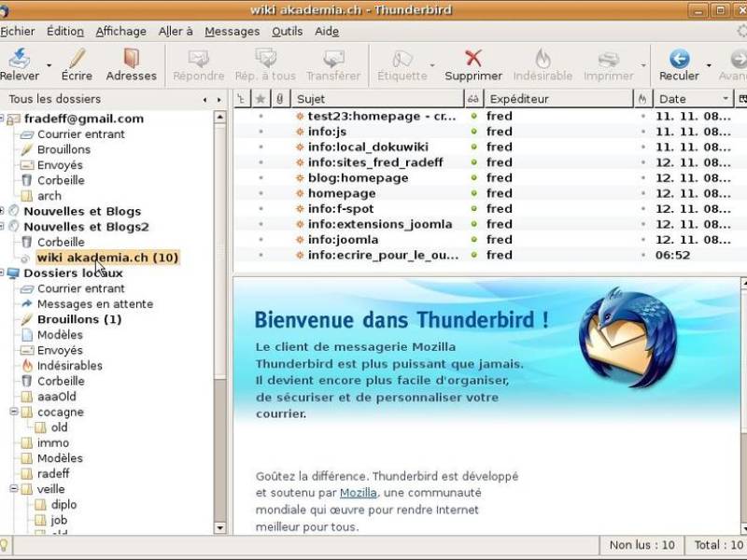747x560 pixels.
Task: Follow the Mozilla link
Action: [x=359, y=493]
